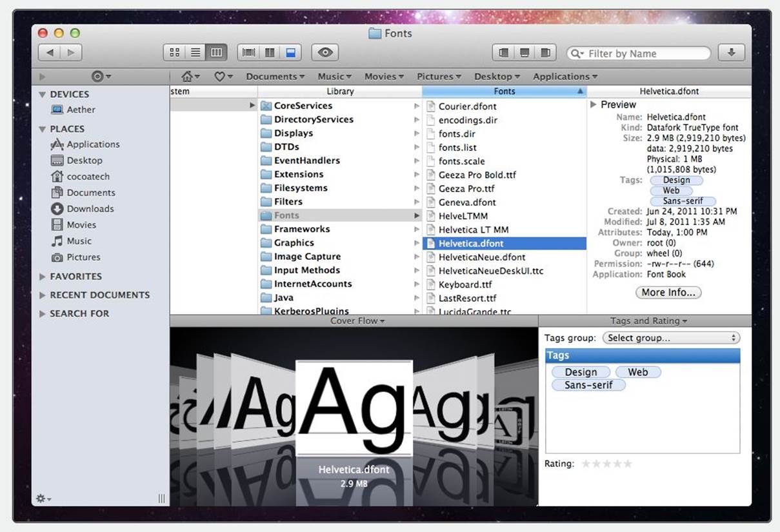Toggle the right shelf panel button

[546, 53]
